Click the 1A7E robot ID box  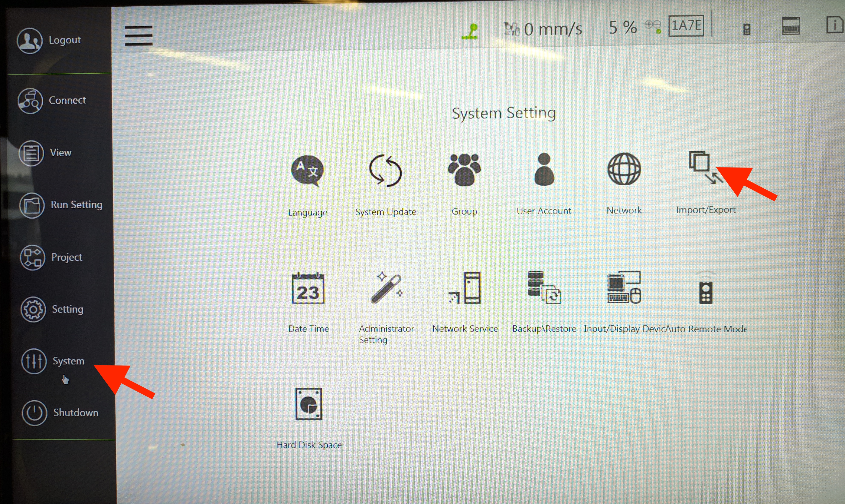[x=686, y=26]
